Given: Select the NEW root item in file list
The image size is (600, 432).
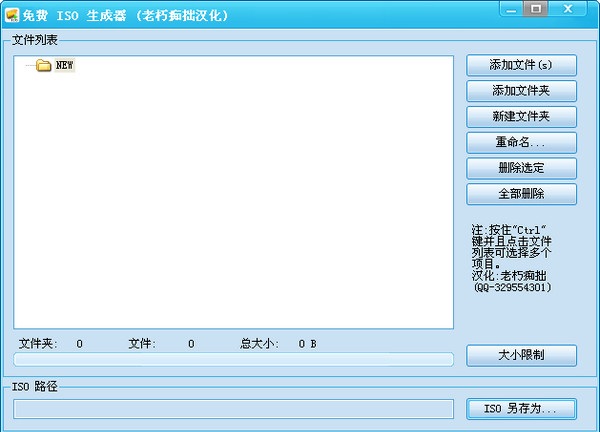Looking at the screenshot, I should point(65,66).
